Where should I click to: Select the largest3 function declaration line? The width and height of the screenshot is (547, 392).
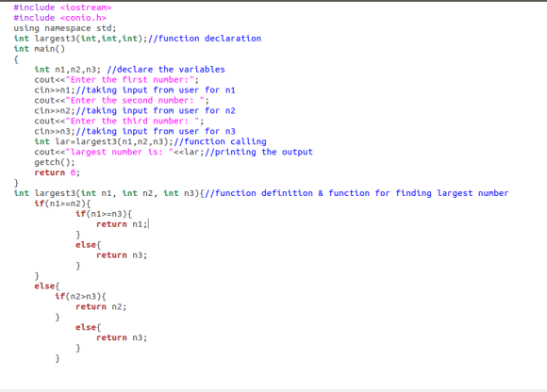[138, 39]
